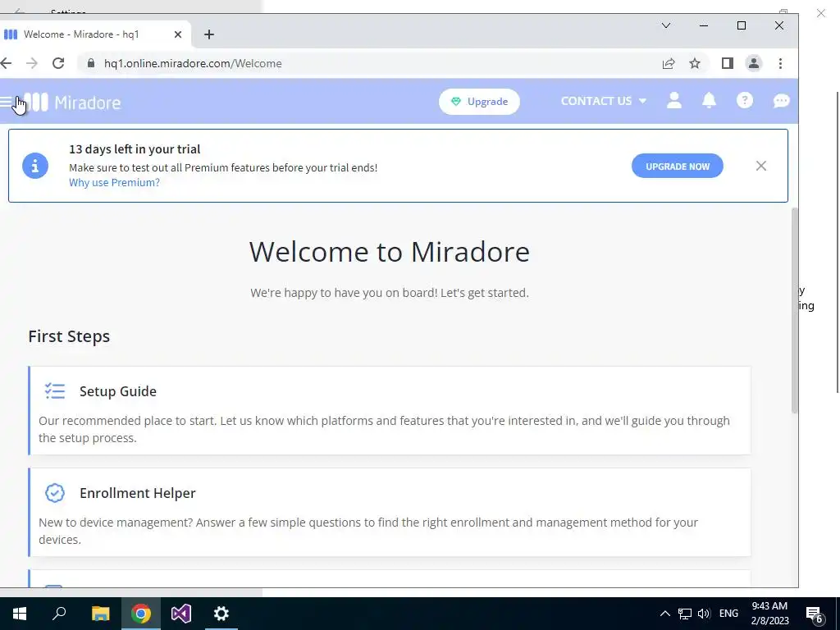Viewport: 840px width, 630px height.
Task: Open the Setup Guide card
Action: pos(390,410)
